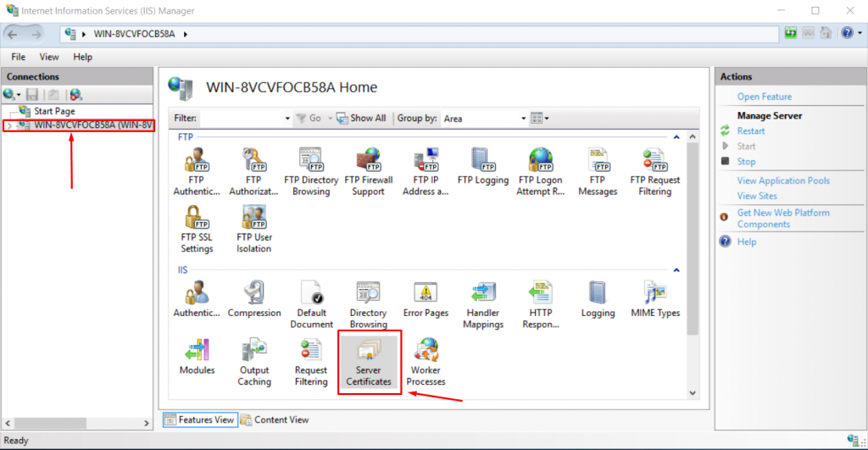Click Help link in Actions pane

[x=746, y=242]
